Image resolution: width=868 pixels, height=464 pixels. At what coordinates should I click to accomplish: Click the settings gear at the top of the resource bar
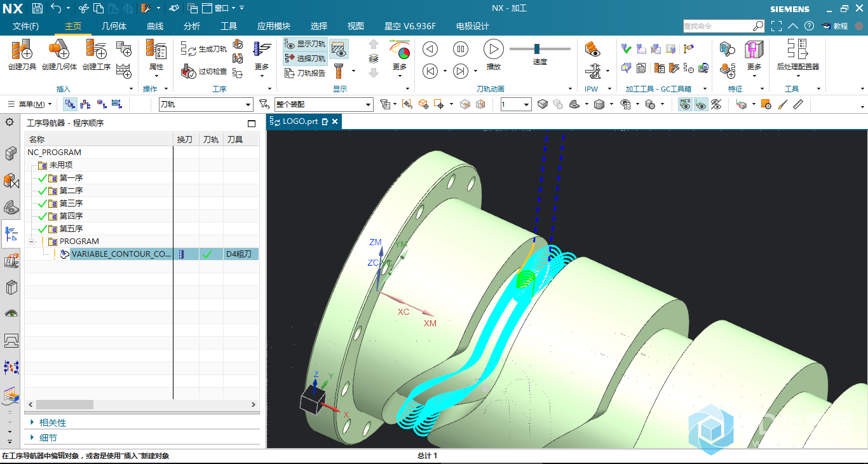[10, 122]
